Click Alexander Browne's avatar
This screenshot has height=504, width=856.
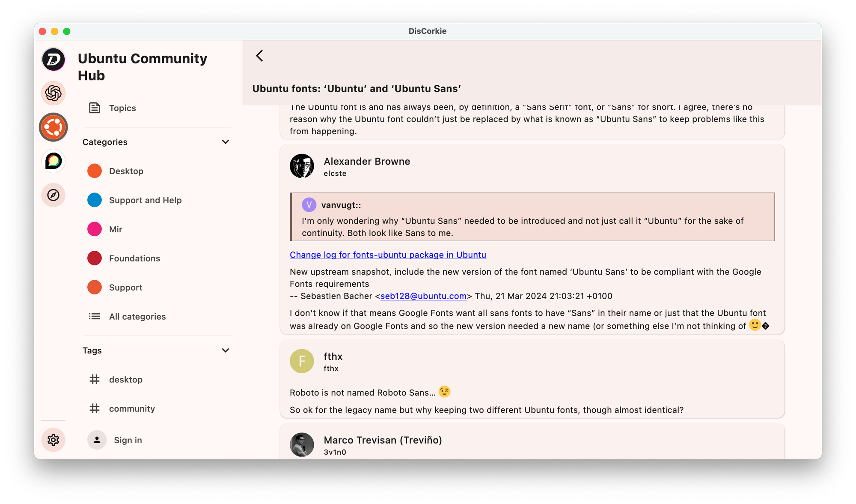(x=302, y=166)
